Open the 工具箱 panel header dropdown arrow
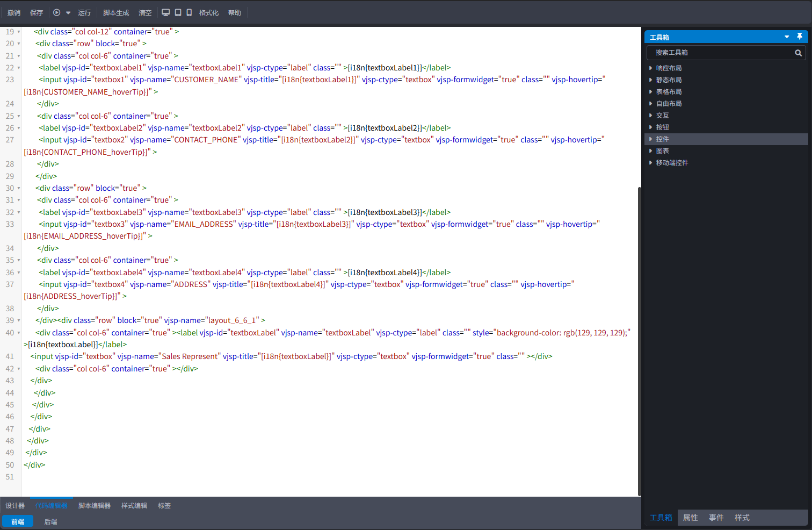 [x=787, y=37]
